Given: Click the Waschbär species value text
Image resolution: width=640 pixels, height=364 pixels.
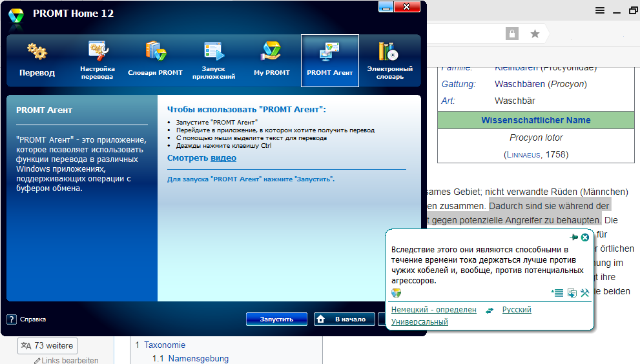Looking at the screenshot, I should [x=515, y=101].
